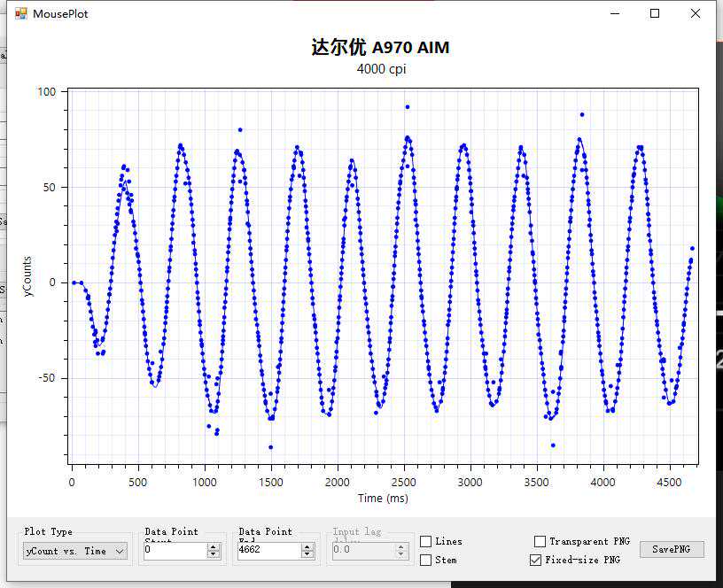Click the MousePlot app icon in title bar
The height and width of the screenshot is (588, 723).
(20, 13)
